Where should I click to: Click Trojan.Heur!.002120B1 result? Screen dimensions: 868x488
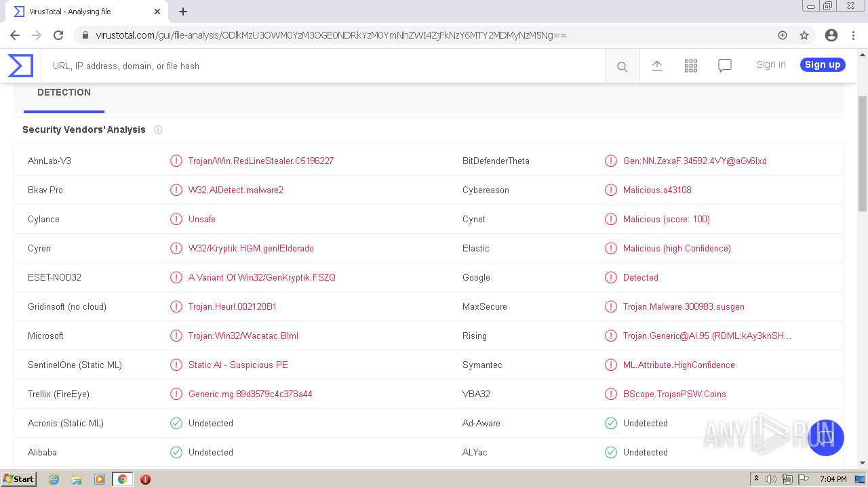[233, 306]
